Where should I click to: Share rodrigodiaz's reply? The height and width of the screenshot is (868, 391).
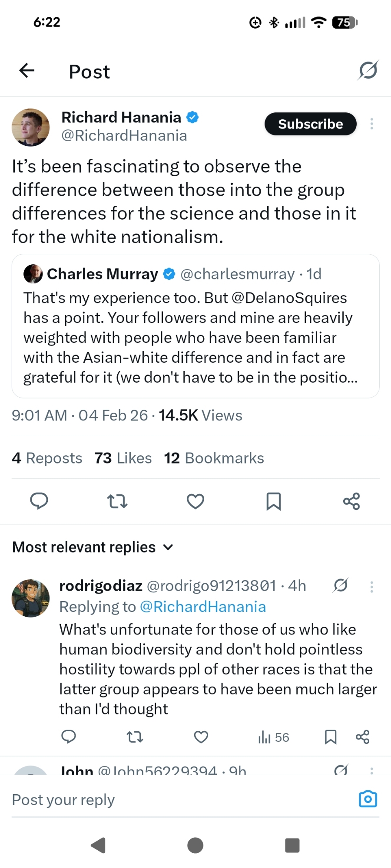tap(363, 737)
